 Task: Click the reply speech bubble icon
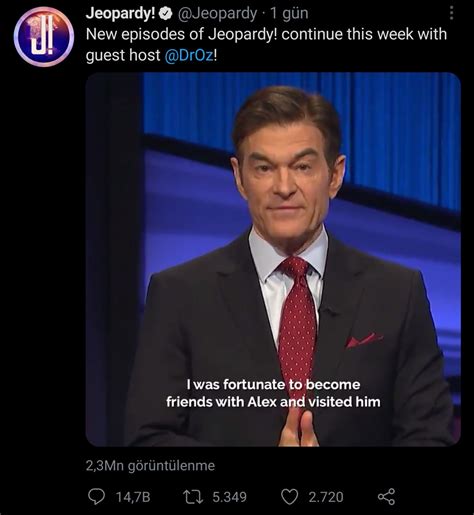pos(96,497)
